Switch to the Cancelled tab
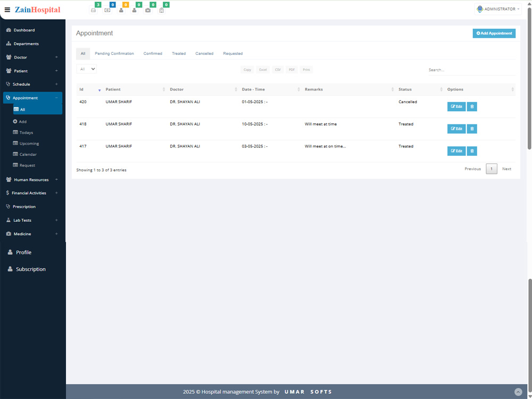This screenshot has height=399, width=532. click(x=204, y=54)
